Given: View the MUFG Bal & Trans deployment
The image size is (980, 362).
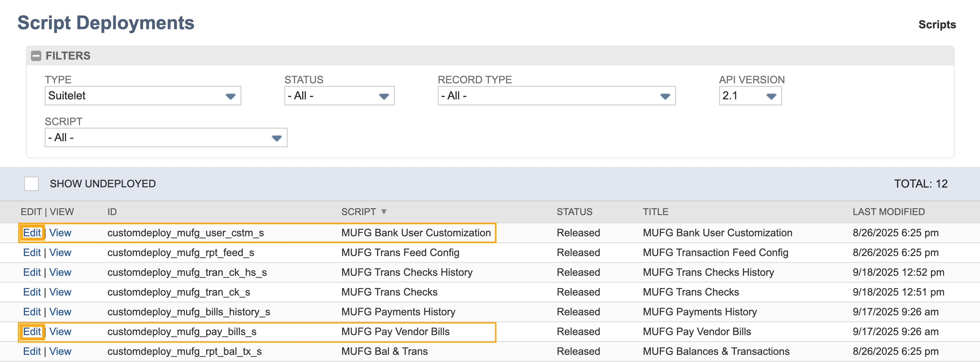Looking at the screenshot, I should [x=60, y=351].
